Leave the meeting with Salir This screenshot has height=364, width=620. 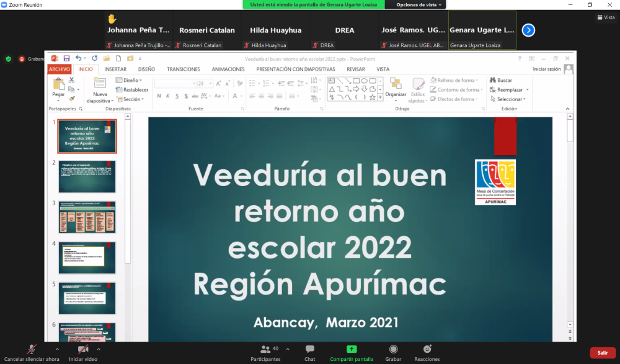602,352
